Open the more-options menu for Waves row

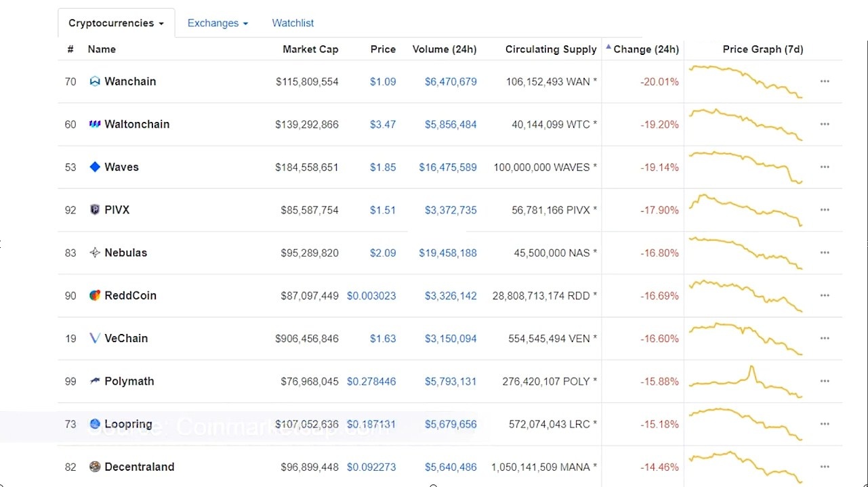point(825,167)
